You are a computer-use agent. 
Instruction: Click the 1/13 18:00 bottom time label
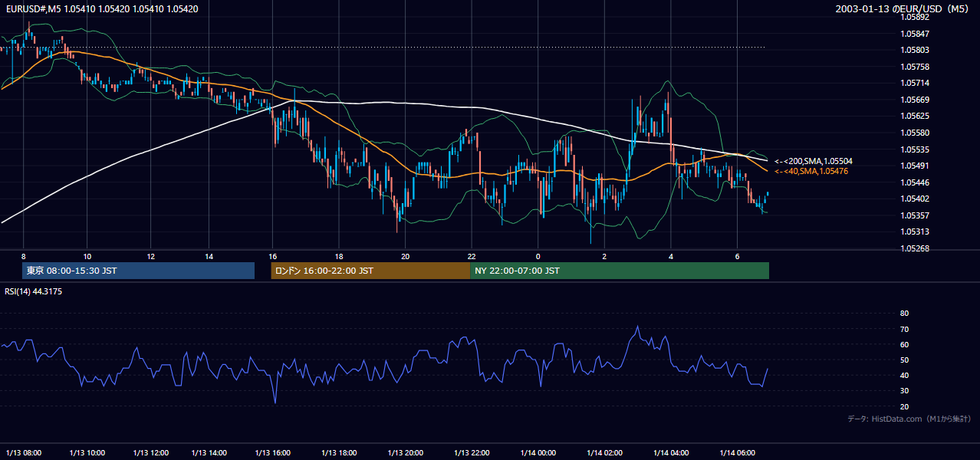[339, 452]
